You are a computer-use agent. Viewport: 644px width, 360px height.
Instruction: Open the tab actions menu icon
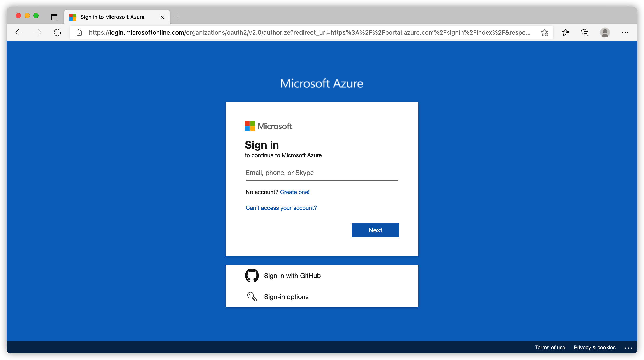click(54, 17)
